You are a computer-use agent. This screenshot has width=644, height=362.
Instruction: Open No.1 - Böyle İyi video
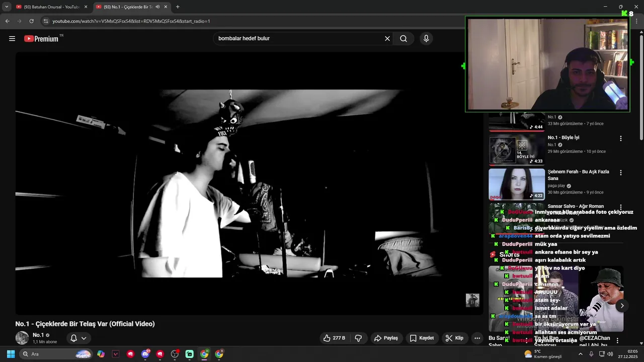(563, 138)
